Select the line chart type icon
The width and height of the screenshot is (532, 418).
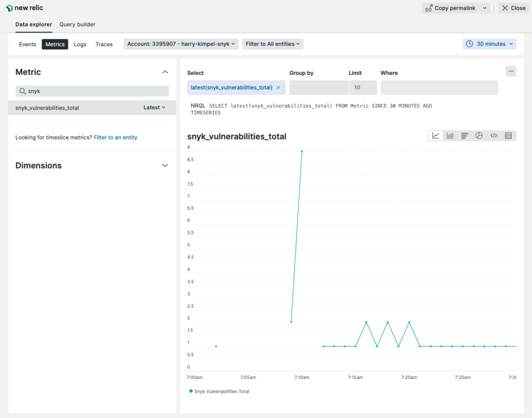[436, 136]
